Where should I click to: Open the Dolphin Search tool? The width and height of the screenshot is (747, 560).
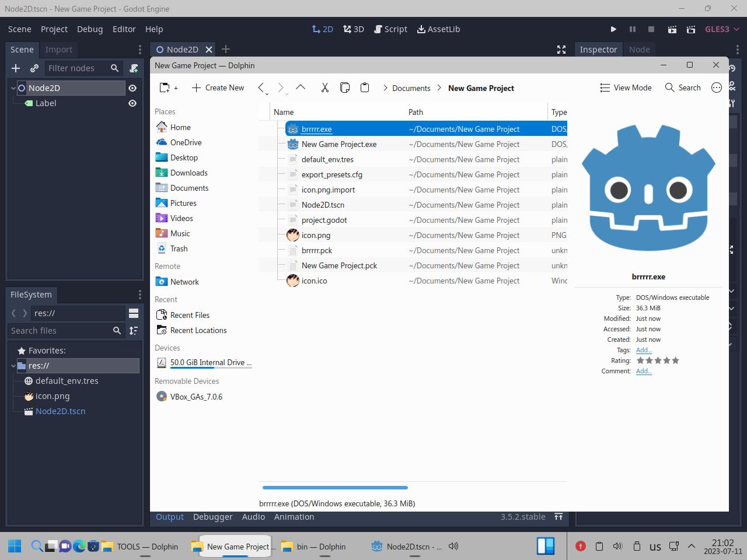pos(683,87)
